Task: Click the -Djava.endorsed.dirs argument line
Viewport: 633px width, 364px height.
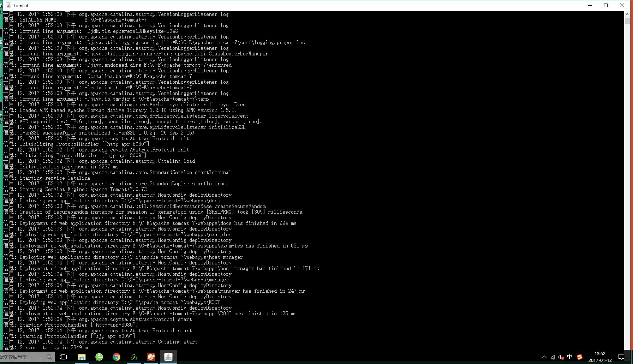Action: [117, 65]
